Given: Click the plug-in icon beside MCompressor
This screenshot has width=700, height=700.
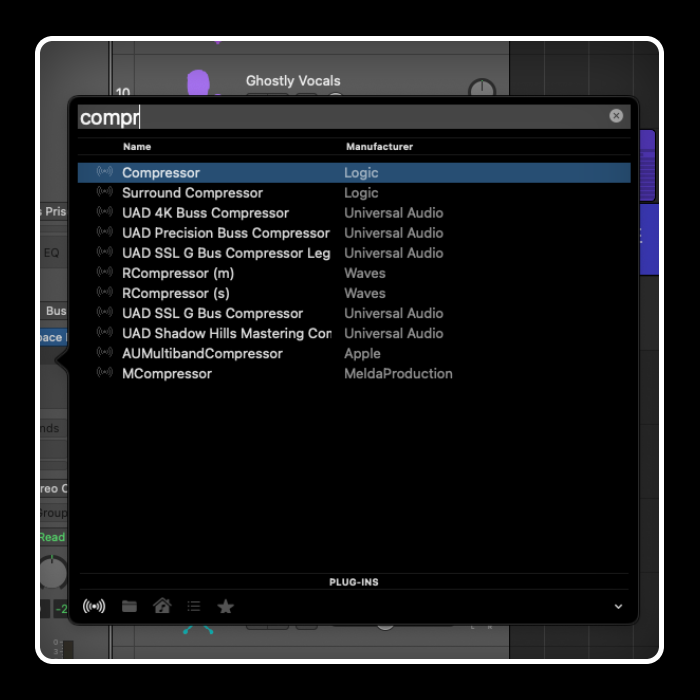Looking at the screenshot, I should coord(105,372).
